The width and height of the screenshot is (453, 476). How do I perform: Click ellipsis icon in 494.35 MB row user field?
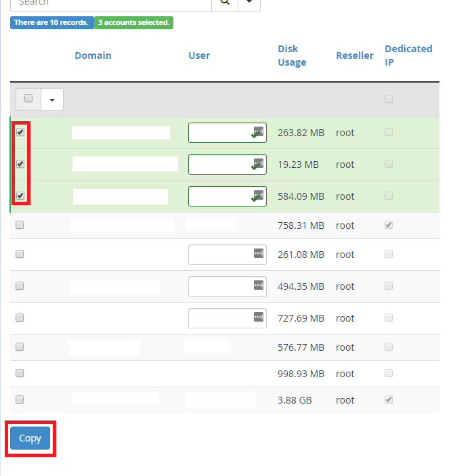click(x=258, y=285)
